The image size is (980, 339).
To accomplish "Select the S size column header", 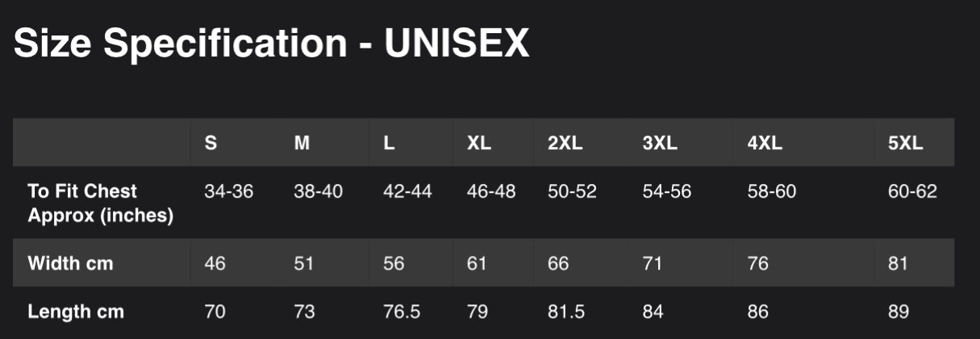I will tap(211, 144).
